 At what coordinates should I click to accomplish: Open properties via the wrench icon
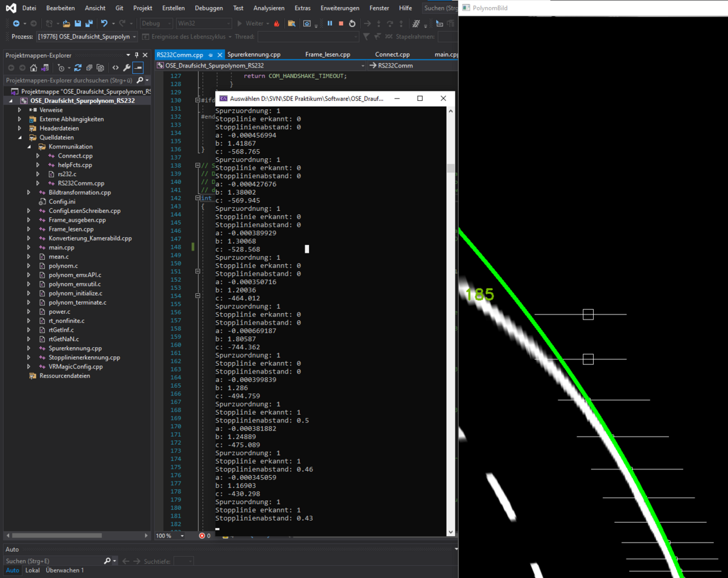(127, 68)
